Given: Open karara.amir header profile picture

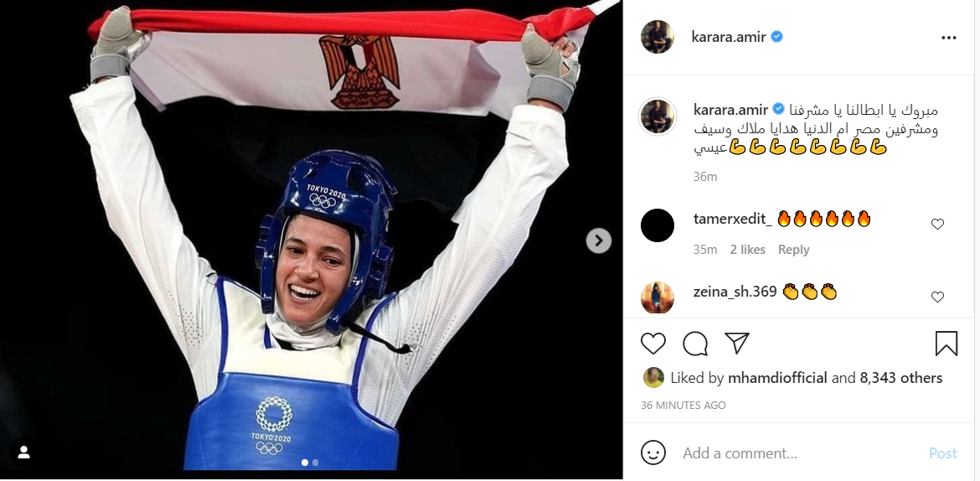Looking at the screenshot, I should (657, 37).
